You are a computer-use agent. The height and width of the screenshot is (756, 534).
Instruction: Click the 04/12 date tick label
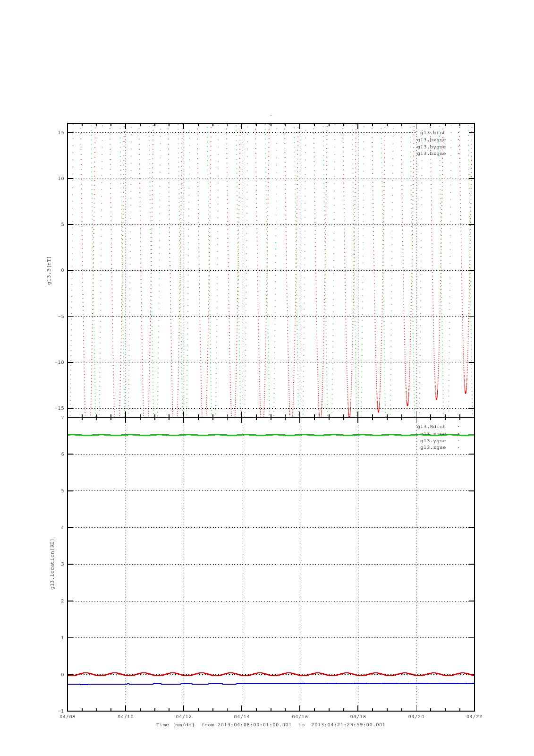pyautogui.click(x=184, y=717)
